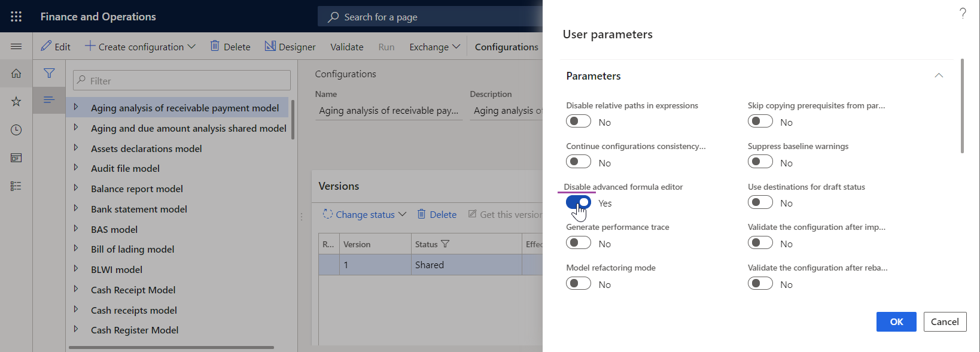Open Workspaces icon in sidebar
This screenshot has height=352, width=980.
[x=16, y=158]
